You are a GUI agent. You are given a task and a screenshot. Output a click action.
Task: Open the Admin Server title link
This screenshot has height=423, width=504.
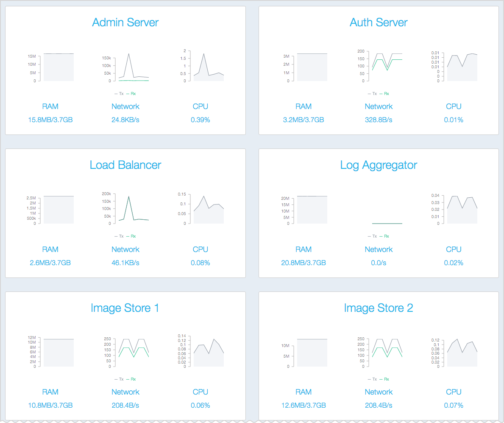point(125,22)
